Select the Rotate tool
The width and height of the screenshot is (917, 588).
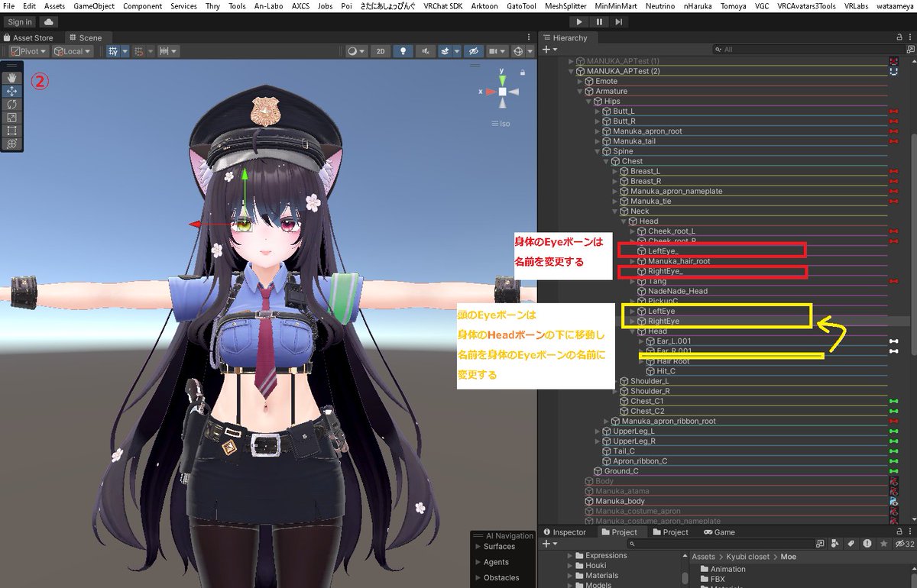[x=11, y=103]
